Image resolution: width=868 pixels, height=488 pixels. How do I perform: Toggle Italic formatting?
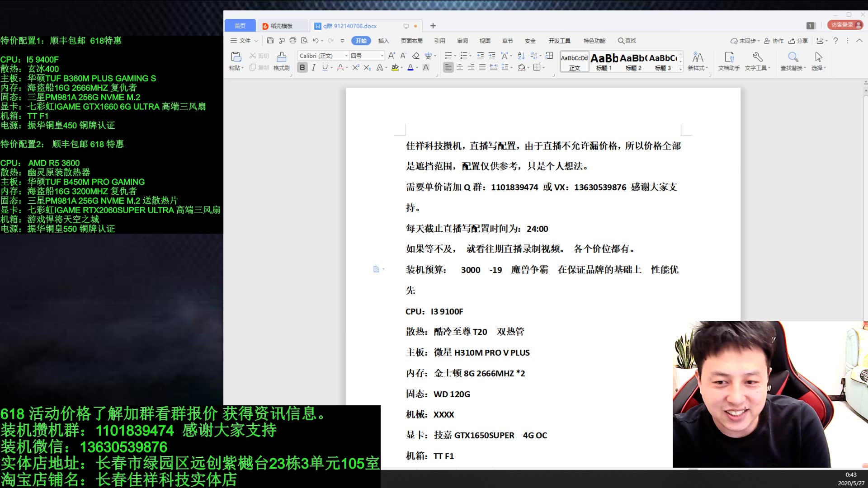(x=313, y=67)
